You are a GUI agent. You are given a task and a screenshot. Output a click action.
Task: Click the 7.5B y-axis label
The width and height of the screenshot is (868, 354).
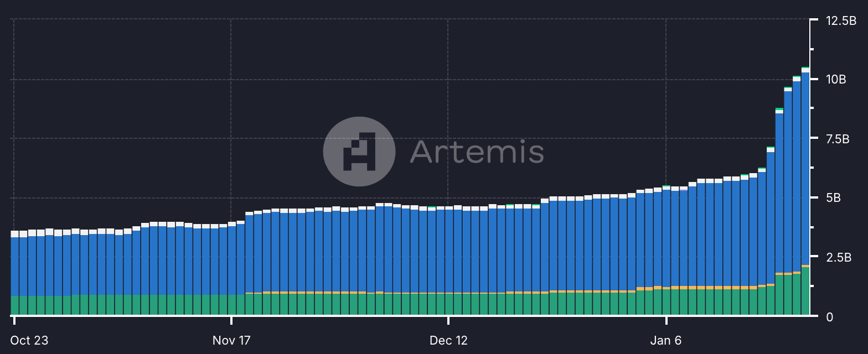click(837, 139)
